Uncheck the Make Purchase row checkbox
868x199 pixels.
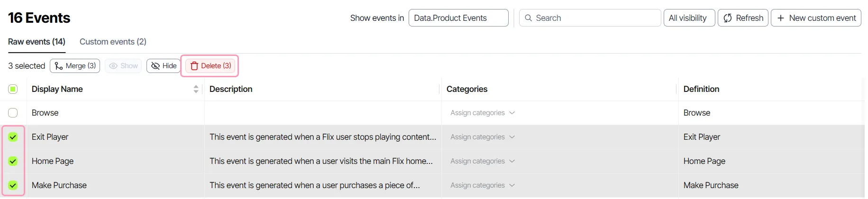pos(13,185)
